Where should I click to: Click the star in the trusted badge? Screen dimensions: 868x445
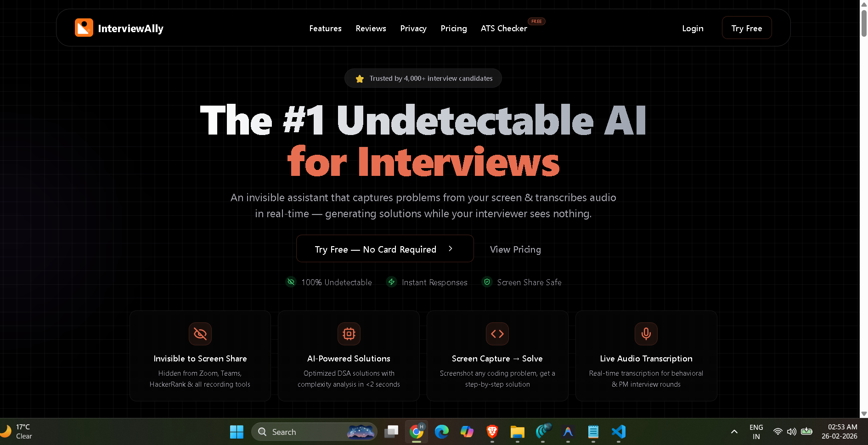359,78
